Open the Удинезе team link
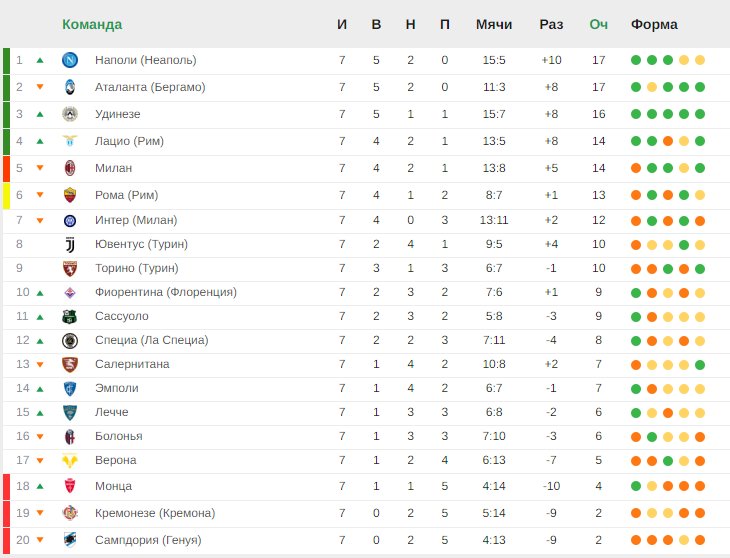The width and height of the screenshot is (730, 558). click(x=117, y=114)
